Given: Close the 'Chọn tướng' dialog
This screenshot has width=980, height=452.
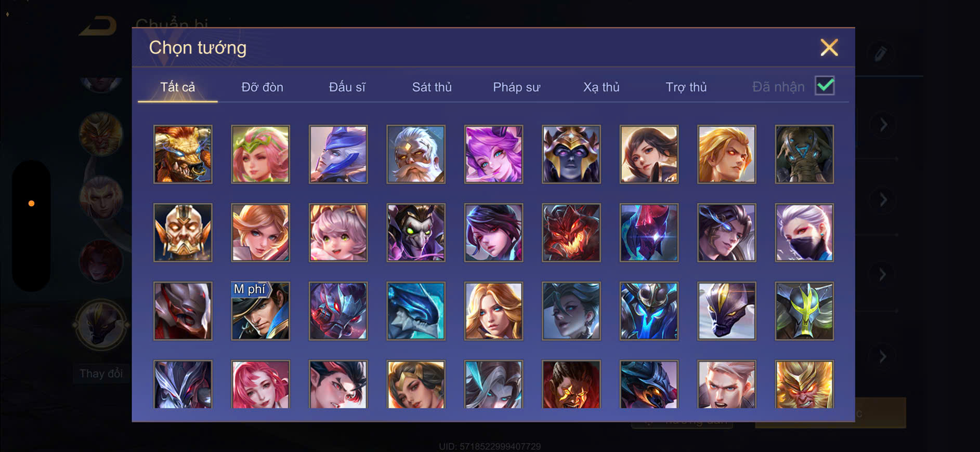Looking at the screenshot, I should pyautogui.click(x=829, y=47).
